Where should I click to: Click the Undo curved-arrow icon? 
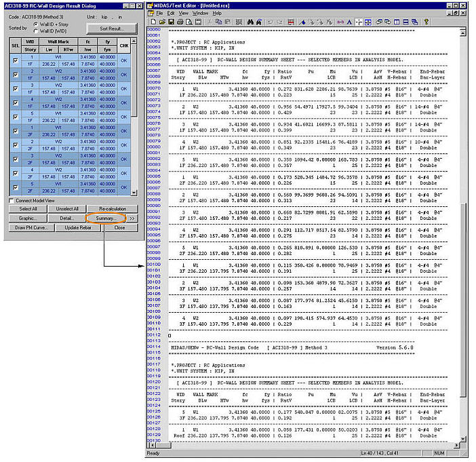click(270, 22)
